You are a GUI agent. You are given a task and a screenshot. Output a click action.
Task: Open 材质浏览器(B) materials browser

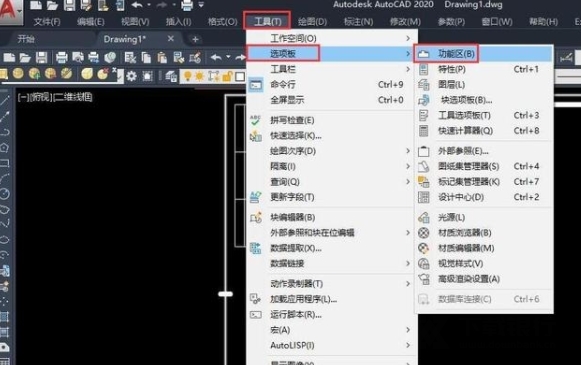pyautogui.click(x=484, y=233)
